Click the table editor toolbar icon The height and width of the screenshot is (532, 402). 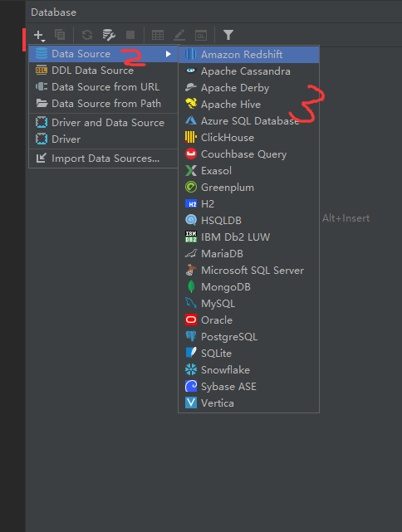tap(158, 35)
